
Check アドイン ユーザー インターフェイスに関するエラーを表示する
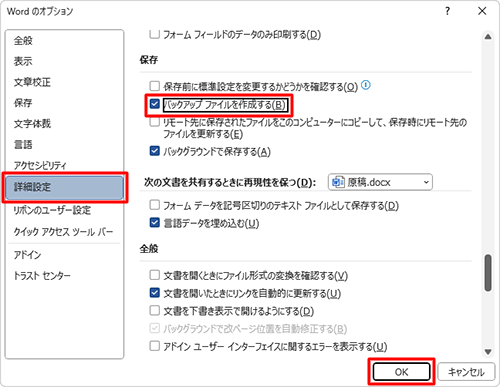154,346
